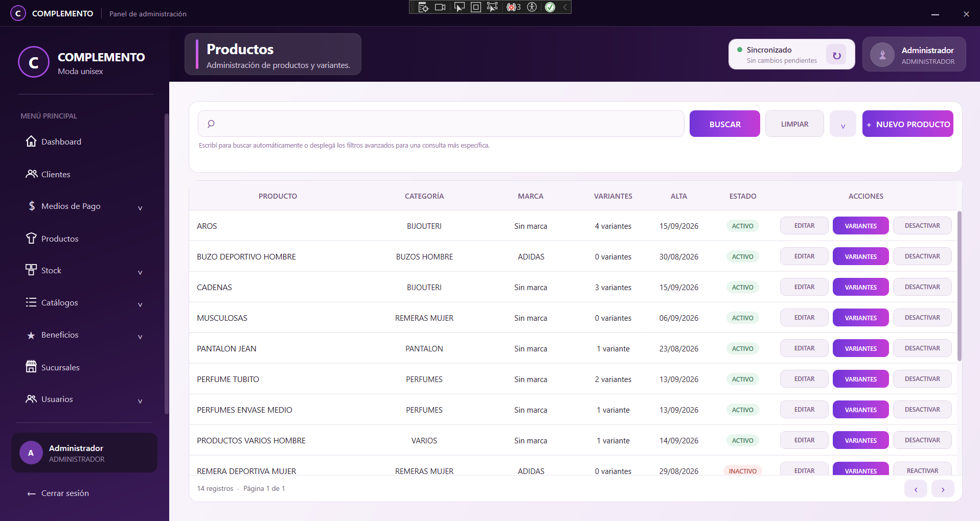Open the Live Visual Tree debug icon

click(423, 7)
